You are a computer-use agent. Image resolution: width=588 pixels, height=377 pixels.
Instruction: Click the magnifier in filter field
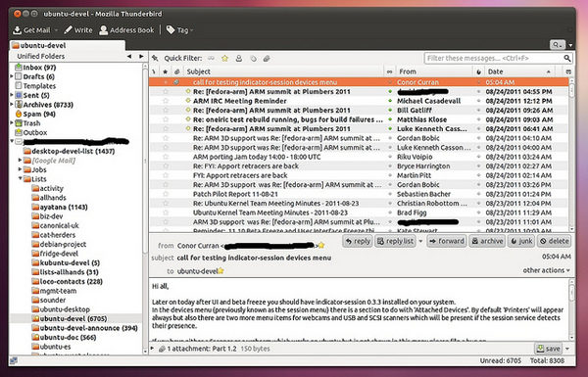(567, 59)
